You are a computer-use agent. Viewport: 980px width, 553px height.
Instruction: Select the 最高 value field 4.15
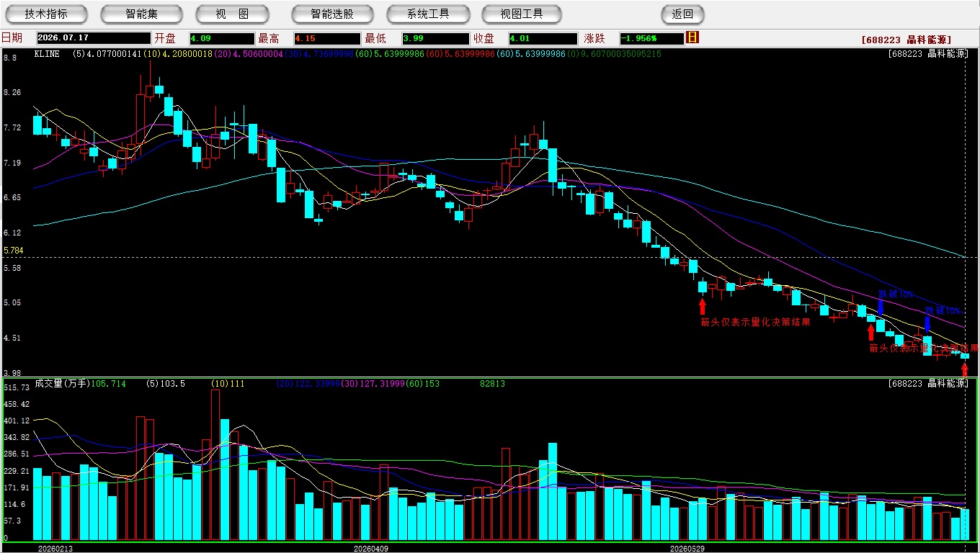[326, 38]
